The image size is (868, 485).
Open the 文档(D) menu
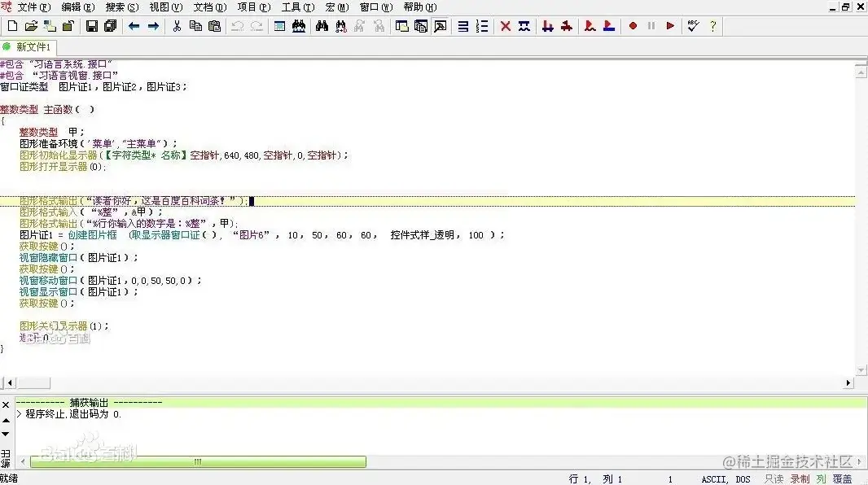(x=210, y=7)
